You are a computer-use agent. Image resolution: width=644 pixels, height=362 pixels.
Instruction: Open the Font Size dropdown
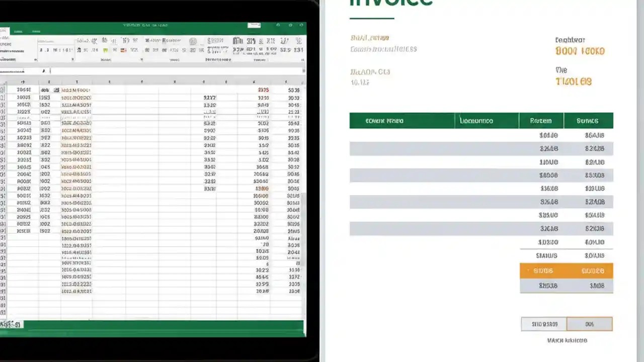coord(70,40)
